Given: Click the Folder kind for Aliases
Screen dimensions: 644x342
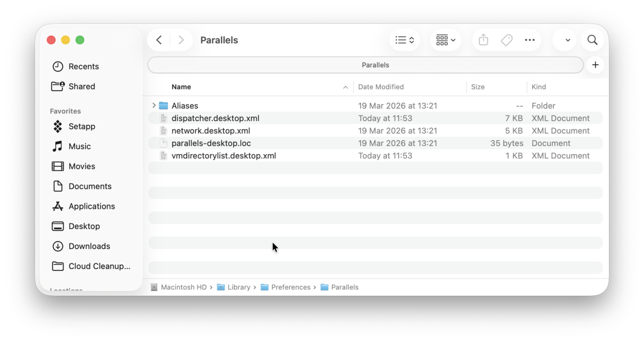Looking at the screenshot, I should (x=543, y=106).
